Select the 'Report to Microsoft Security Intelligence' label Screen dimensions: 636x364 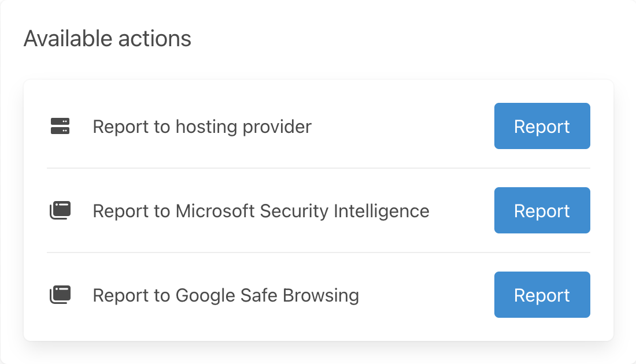[x=261, y=211]
